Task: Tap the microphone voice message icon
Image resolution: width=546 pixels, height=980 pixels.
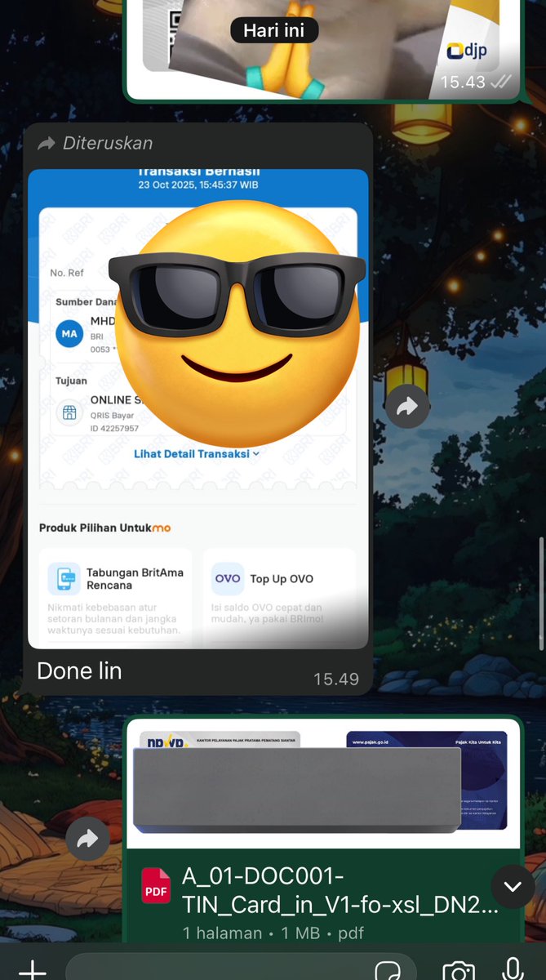Action: coord(513,969)
